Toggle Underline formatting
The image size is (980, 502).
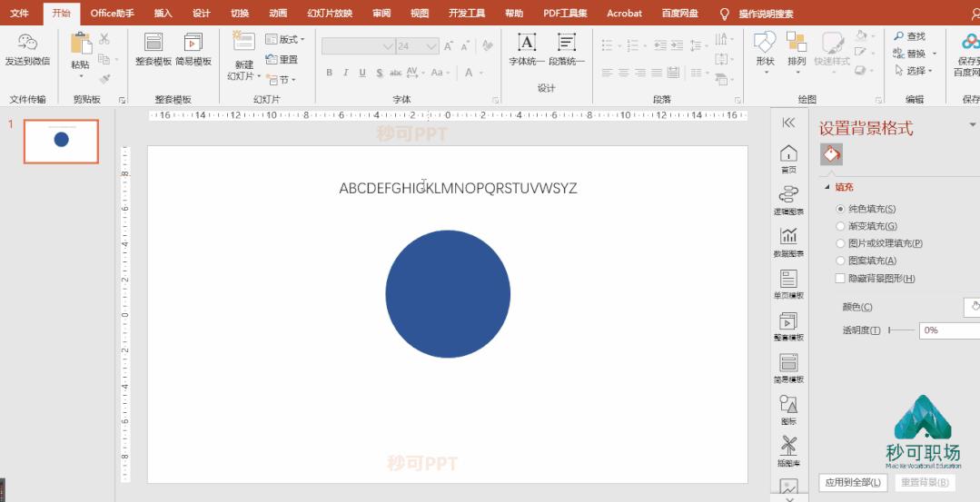coord(362,73)
